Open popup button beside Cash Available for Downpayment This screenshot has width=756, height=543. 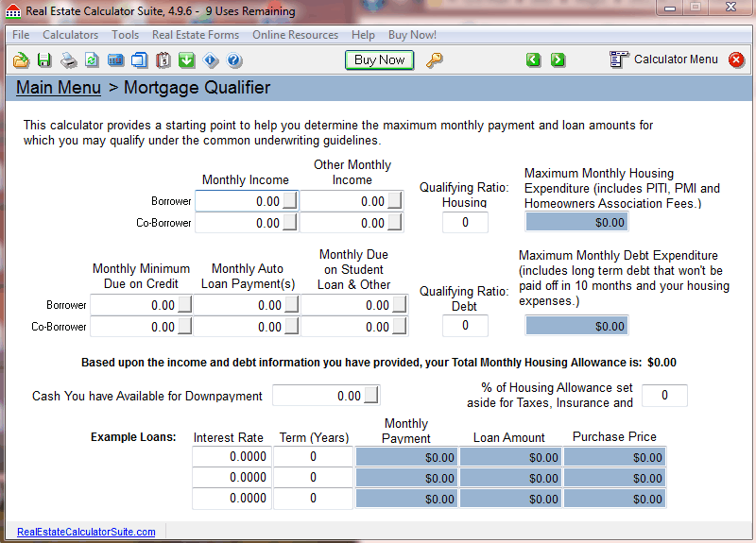[371, 396]
